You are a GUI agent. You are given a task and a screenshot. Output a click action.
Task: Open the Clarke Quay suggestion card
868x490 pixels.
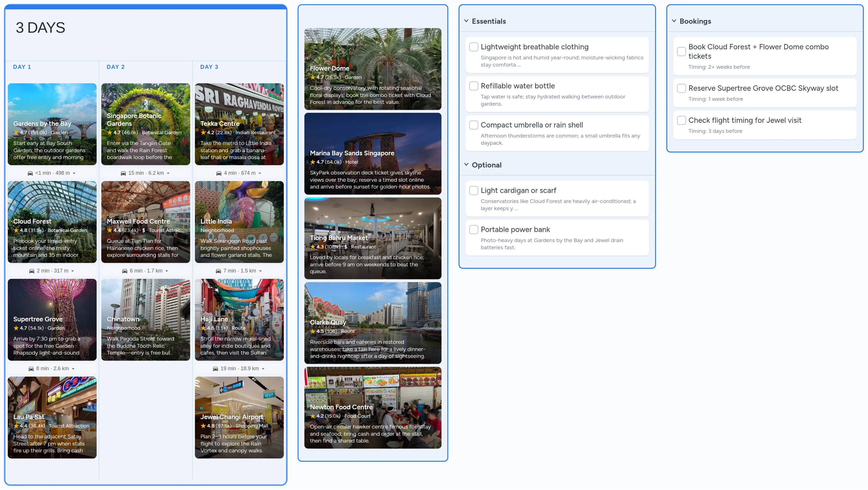[373, 323]
